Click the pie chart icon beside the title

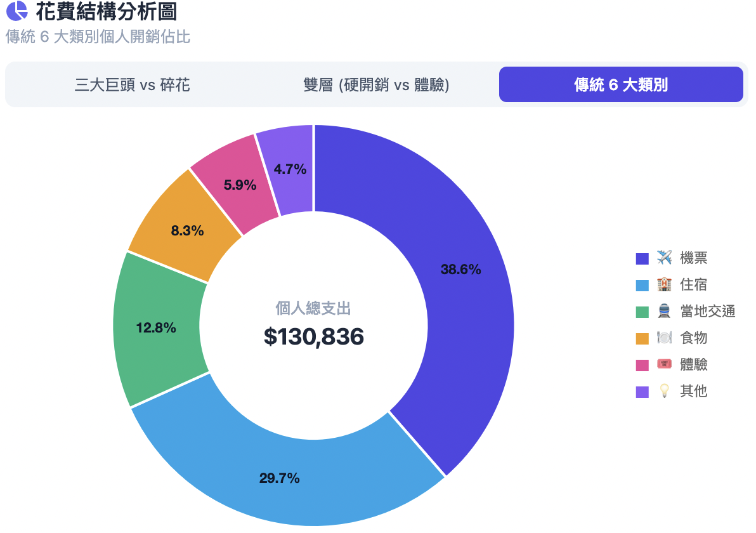[17, 11]
